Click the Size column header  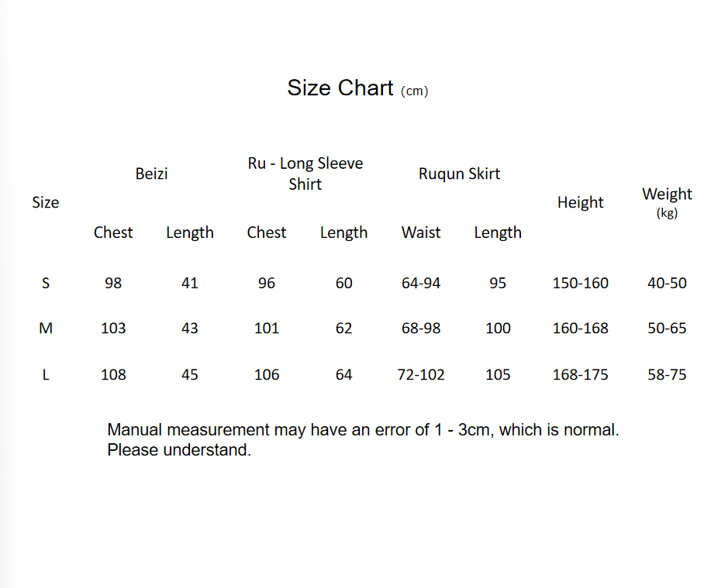click(45, 202)
